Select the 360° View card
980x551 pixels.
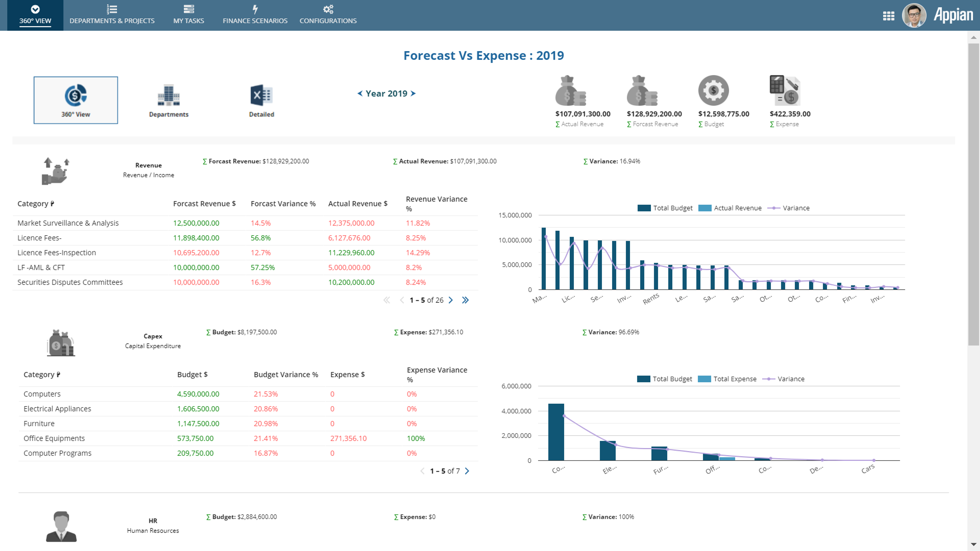(x=76, y=100)
